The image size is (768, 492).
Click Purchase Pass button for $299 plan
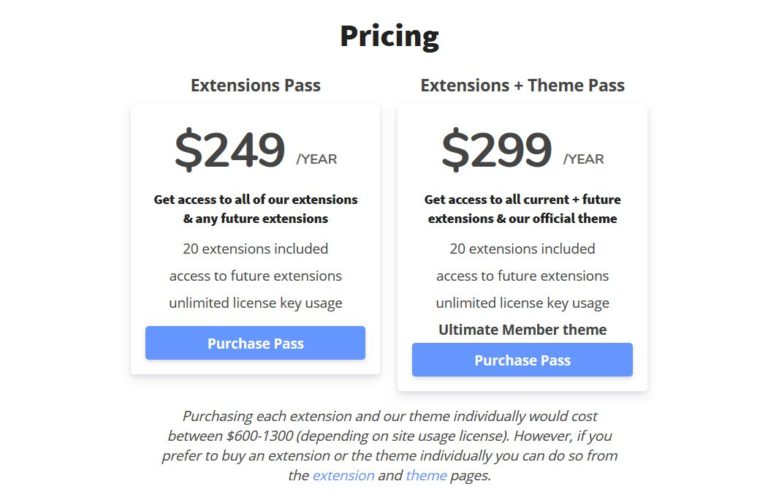pos(522,360)
